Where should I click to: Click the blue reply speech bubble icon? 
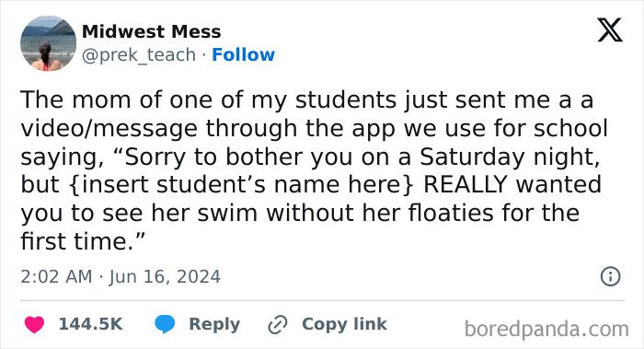[x=165, y=324]
